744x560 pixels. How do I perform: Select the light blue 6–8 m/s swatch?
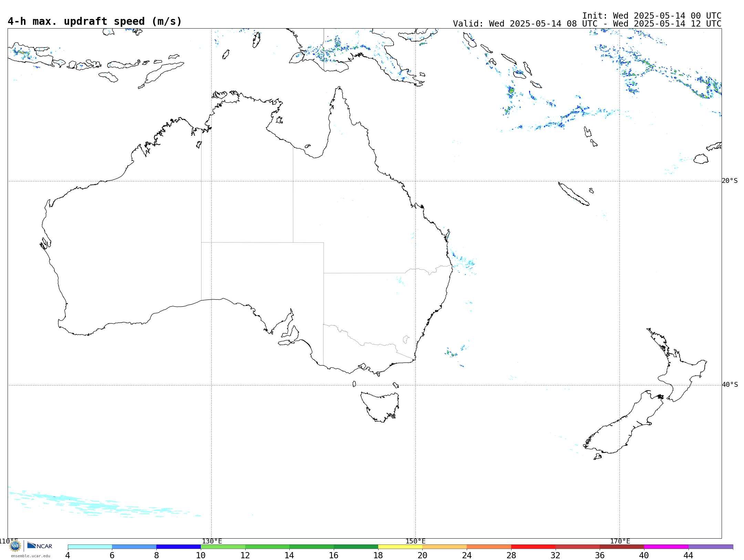pos(134,547)
